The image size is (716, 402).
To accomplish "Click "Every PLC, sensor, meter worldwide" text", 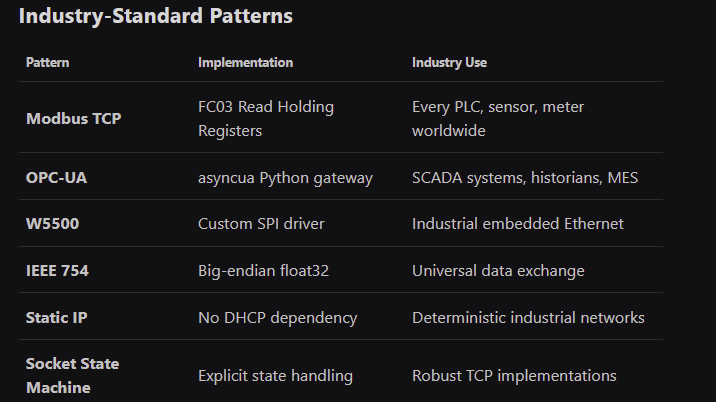I will pyautogui.click(x=498, y=118).
